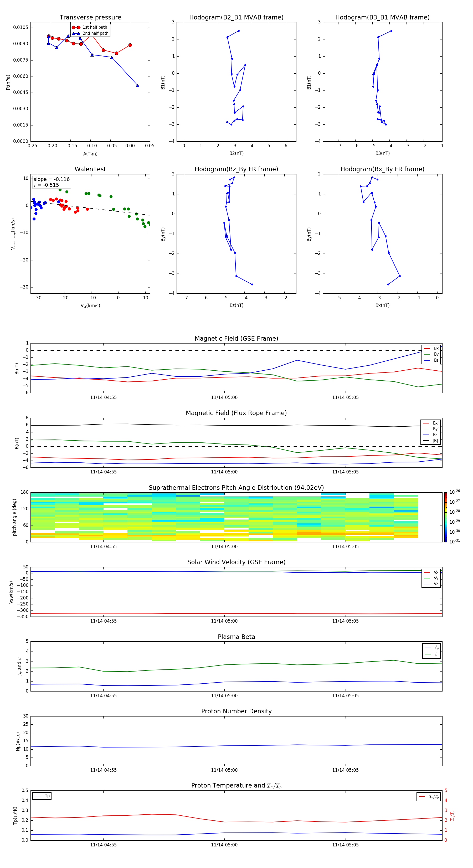Click the 'r = -0.515' annotation
This screenshot has height=868, width=473.
[47, 185]
